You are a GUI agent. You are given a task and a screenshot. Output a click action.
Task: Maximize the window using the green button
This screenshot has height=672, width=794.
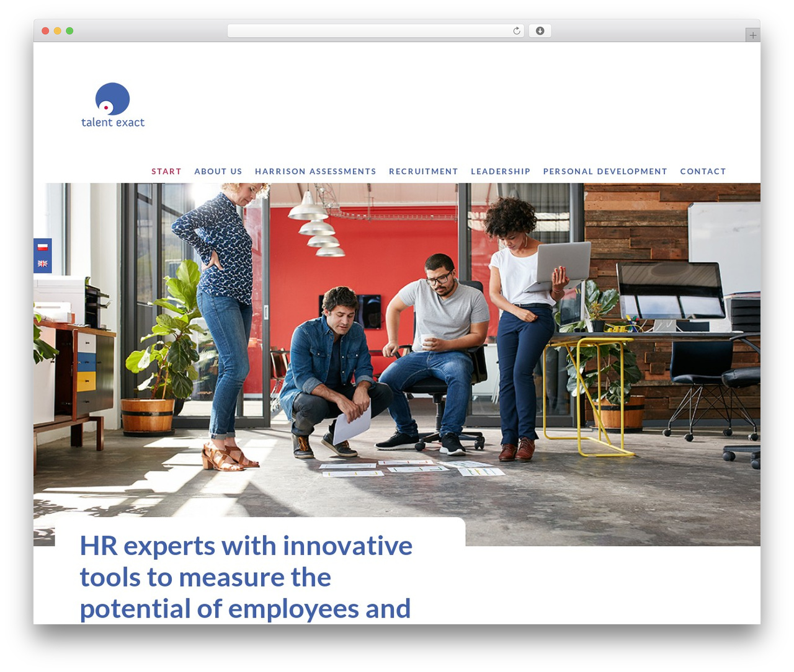click(69, 31)
